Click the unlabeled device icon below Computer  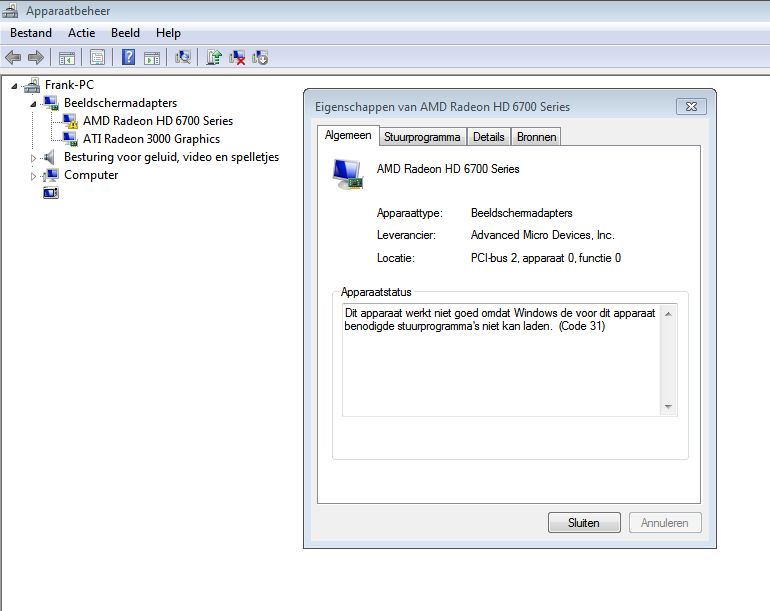(51, 193)
